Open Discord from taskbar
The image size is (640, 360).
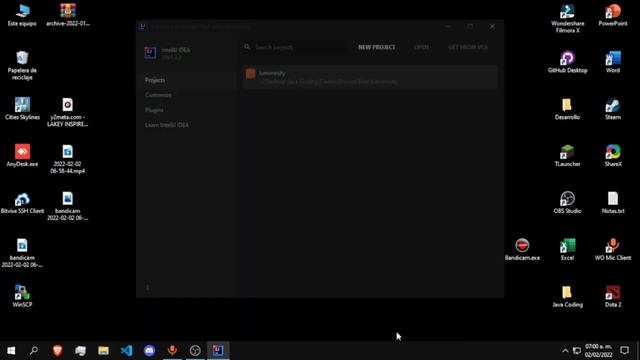click(x=149, y=351)
